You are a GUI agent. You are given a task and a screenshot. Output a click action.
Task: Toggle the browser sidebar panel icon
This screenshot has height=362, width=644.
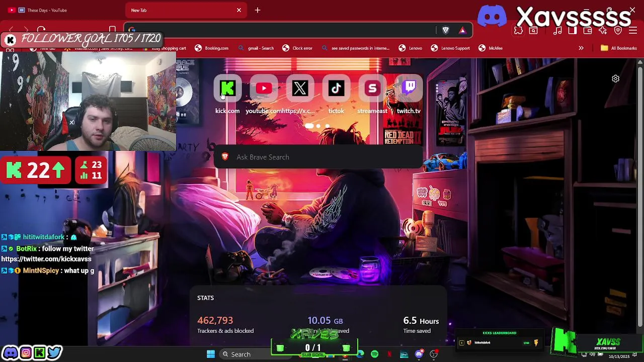point(573,31)
